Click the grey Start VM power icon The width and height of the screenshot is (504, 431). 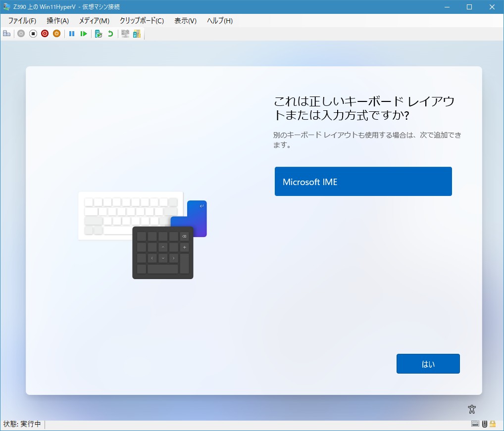(21, 33)
